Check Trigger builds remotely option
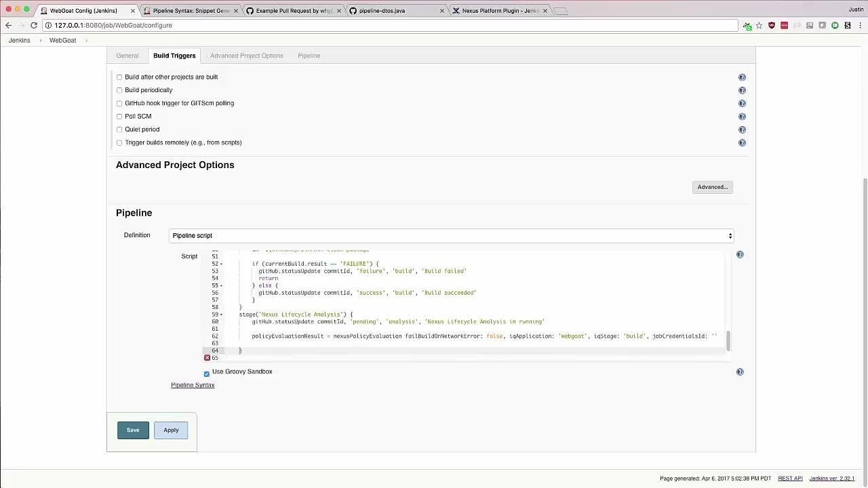This screenshot has height=488, width=868. (x=119, y=143)
